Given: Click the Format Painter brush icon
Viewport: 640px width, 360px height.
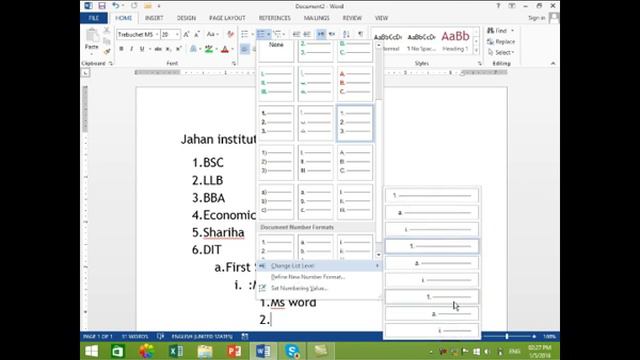Looking at the screenshot, I should [x=107, y=51].
